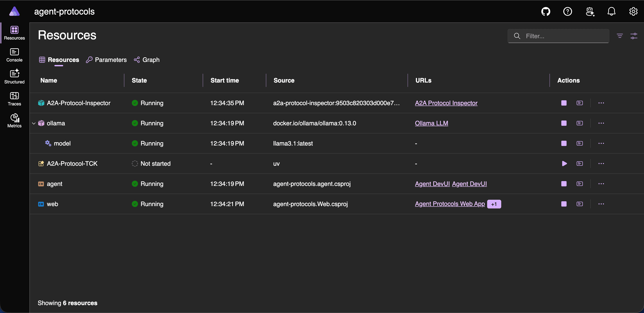This screenshot has height=313, width=644.
Task: Expand the +1 additional URLs badge for web
Action: point(494,204)
